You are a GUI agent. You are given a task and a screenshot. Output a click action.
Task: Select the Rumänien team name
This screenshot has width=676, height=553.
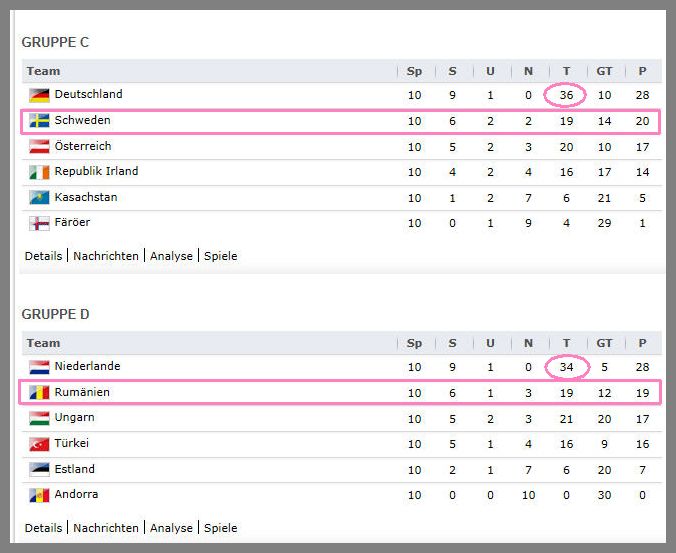pos(82,392)
